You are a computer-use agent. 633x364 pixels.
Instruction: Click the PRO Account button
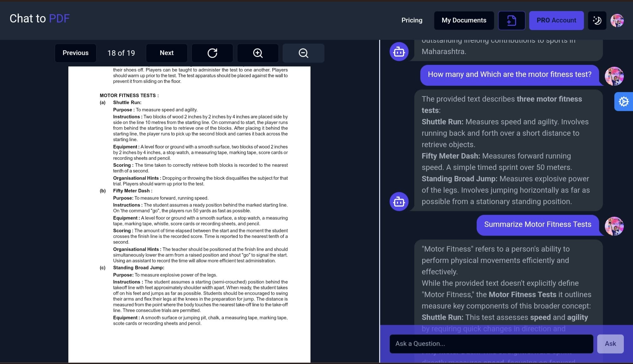click(556, 20)
